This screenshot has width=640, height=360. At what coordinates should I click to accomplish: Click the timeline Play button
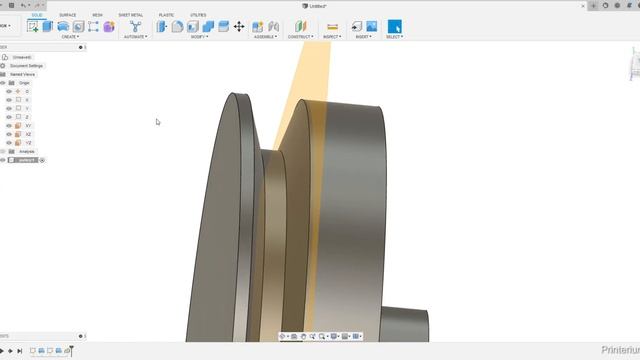(x=2, y=351)
